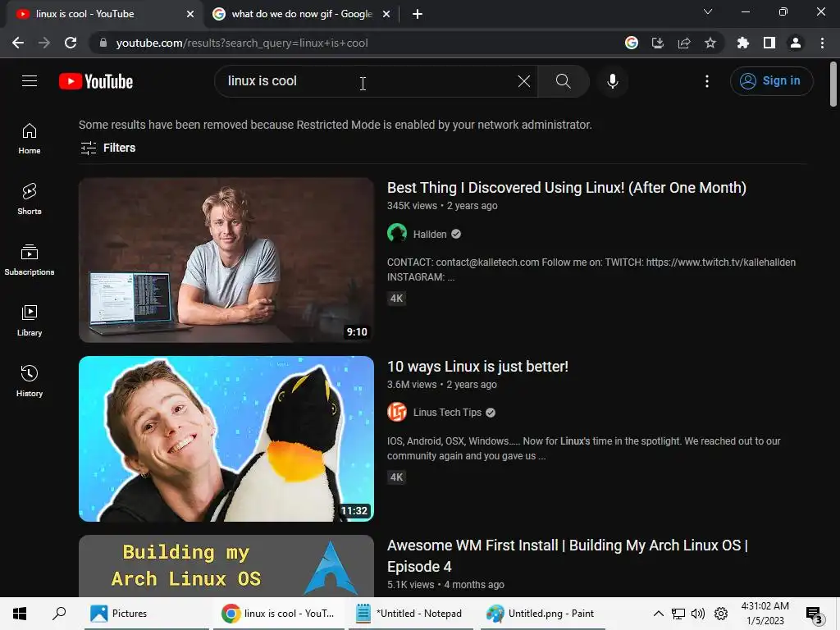Click the Sign in button
This screenshot has height=630, width=840.
click(x=771, y=81)
